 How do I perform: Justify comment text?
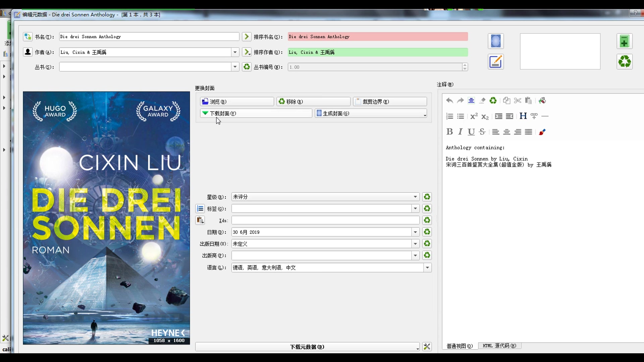click(529, 132)
